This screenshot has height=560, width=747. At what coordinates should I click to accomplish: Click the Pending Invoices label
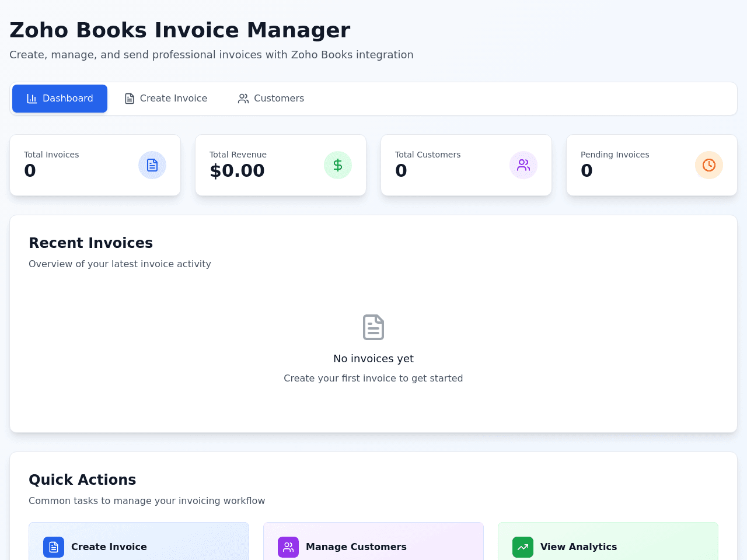click(615, 155)
